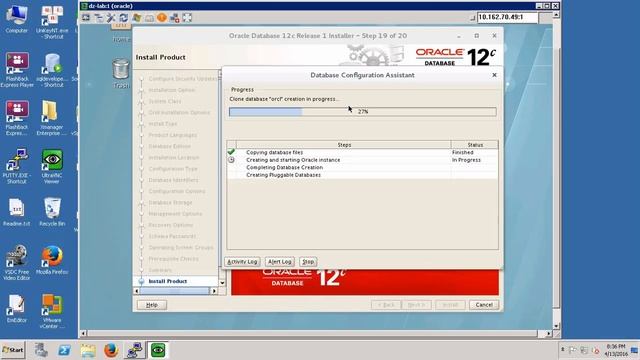Click the Send Ctrl+Alt+Del icon in VNC toolbar
This screenshot has height=360, width=640.
pos(86,18)
